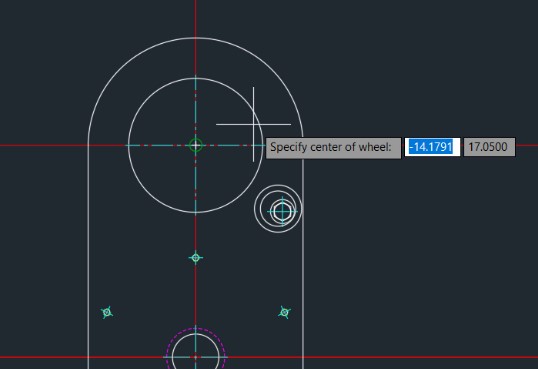Click the crosshair cursor intersection point
Screen dimensions: 538x369
[x=254, y=124]
